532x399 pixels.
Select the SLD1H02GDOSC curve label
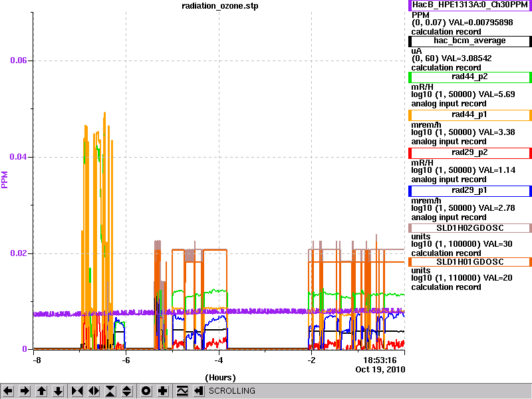click(x=470, y=228)
